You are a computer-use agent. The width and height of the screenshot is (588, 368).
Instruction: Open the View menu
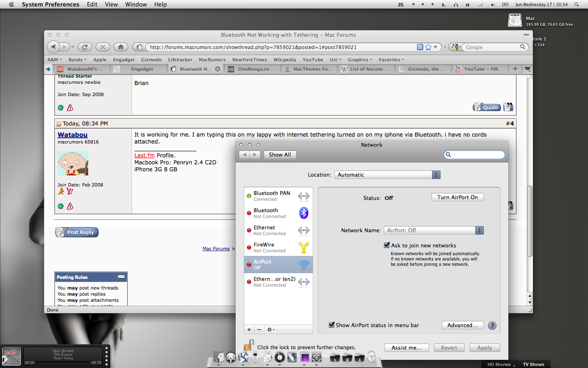111,4
